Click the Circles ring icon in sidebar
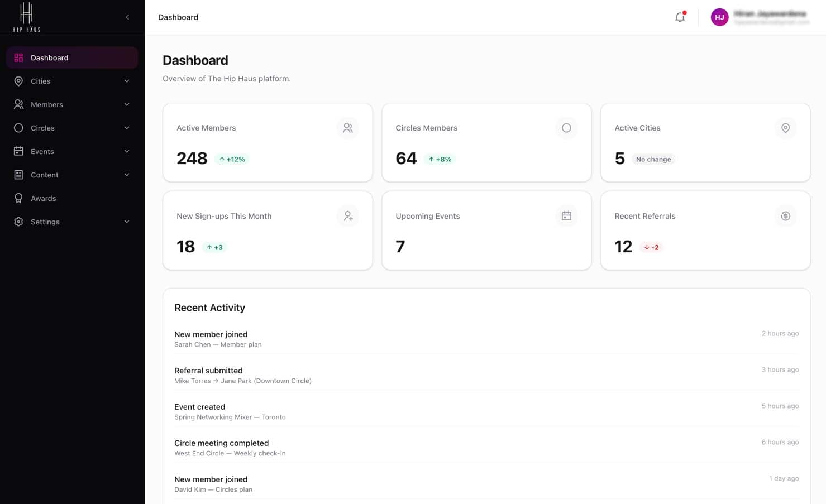826x504 pixels. coord(18,128)
